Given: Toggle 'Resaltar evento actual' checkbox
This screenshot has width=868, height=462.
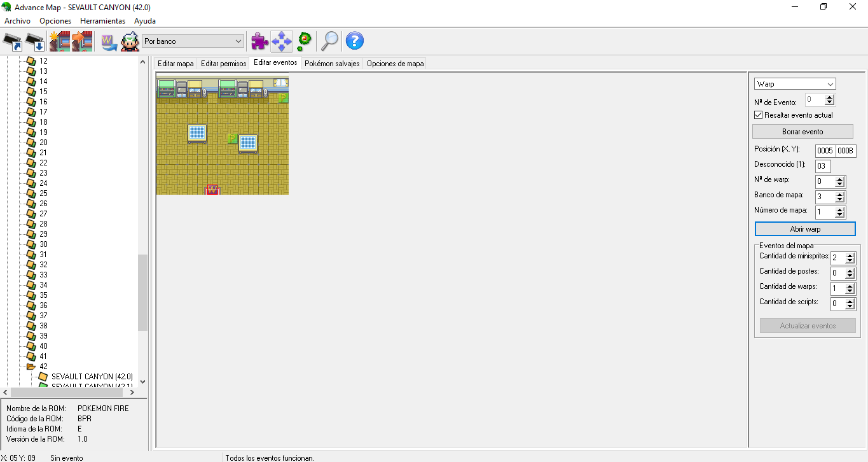Looking at the screenshot, I should [x=758, y=115].
